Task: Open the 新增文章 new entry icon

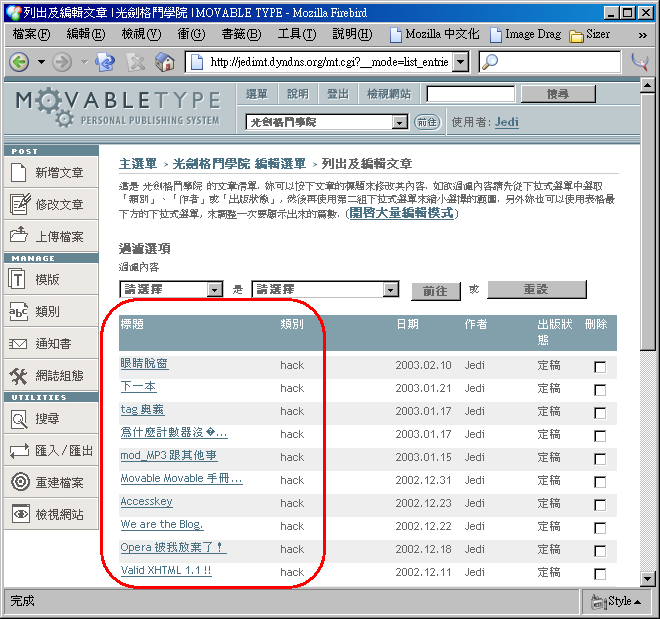Action: tap(19, 173)
